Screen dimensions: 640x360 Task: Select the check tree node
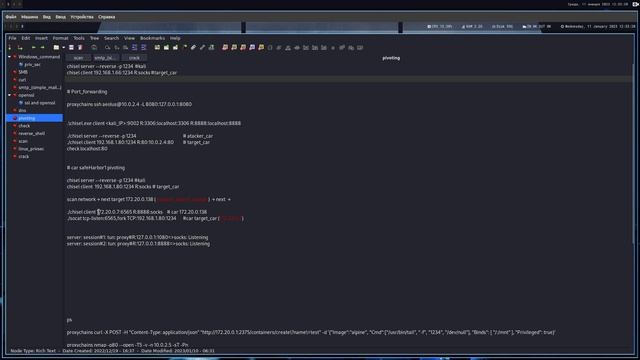[24, 126]
